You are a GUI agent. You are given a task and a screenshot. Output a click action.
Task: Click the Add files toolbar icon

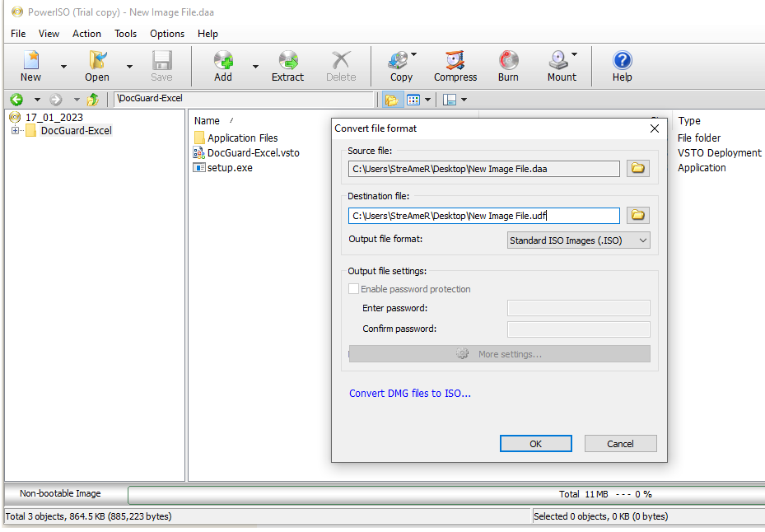(x=223, y=67)
